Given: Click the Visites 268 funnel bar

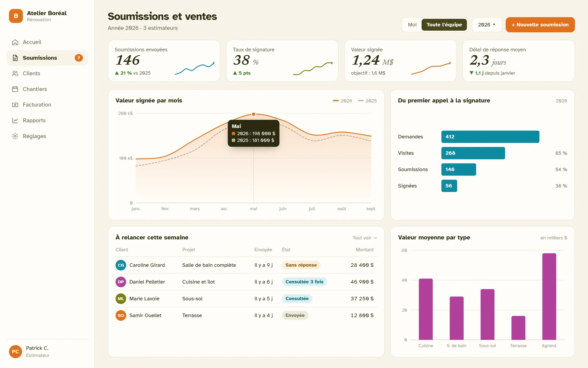Looking at the screenshot, I should pos(473,153).
